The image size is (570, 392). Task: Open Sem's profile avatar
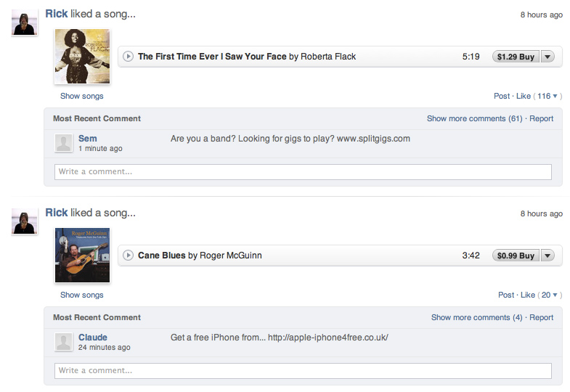[64, 143]
